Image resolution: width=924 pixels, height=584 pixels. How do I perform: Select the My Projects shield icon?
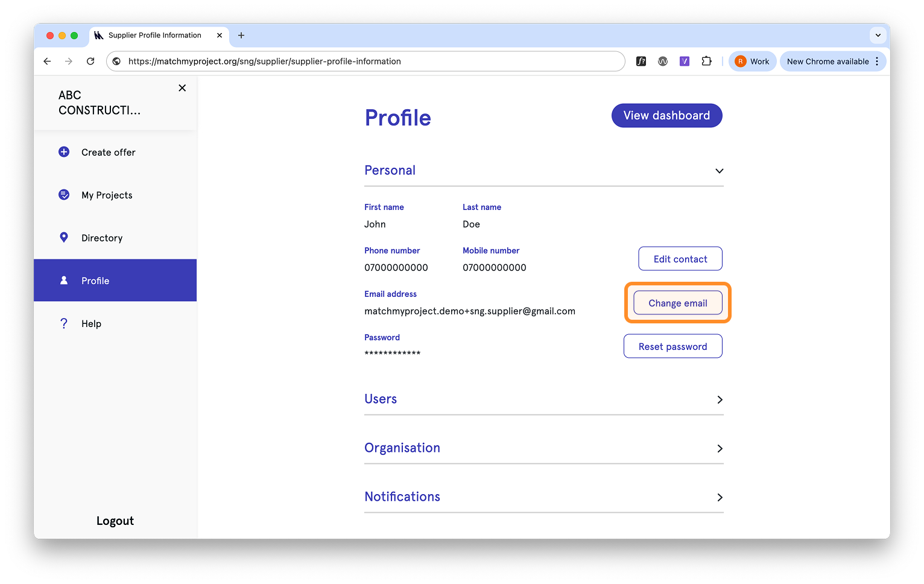(x=64, y=194)
